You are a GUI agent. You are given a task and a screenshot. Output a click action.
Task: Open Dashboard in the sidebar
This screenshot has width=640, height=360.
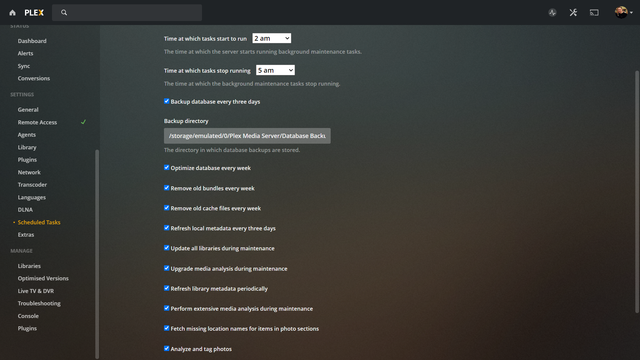pos(32,41)
